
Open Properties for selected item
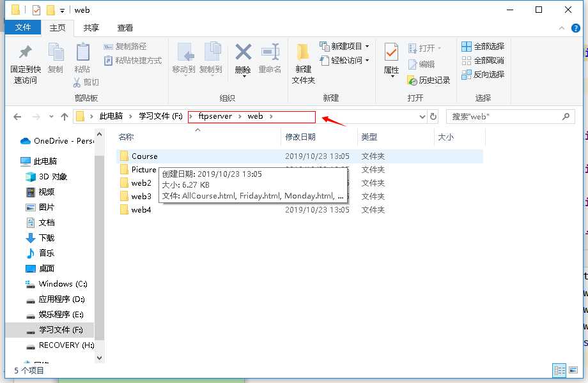pos(392,59)
